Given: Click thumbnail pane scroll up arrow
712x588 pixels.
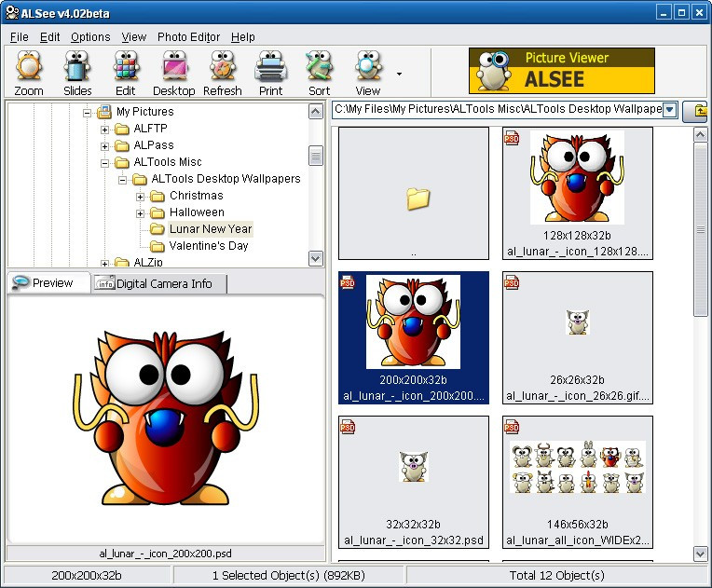Looking at the screenshot, I should tap(700, 134).
